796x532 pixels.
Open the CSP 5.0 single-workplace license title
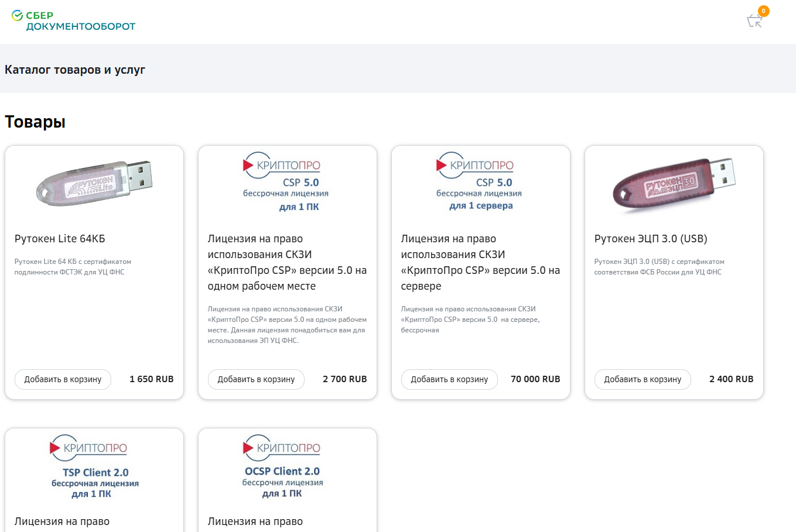tap(287, 262)
